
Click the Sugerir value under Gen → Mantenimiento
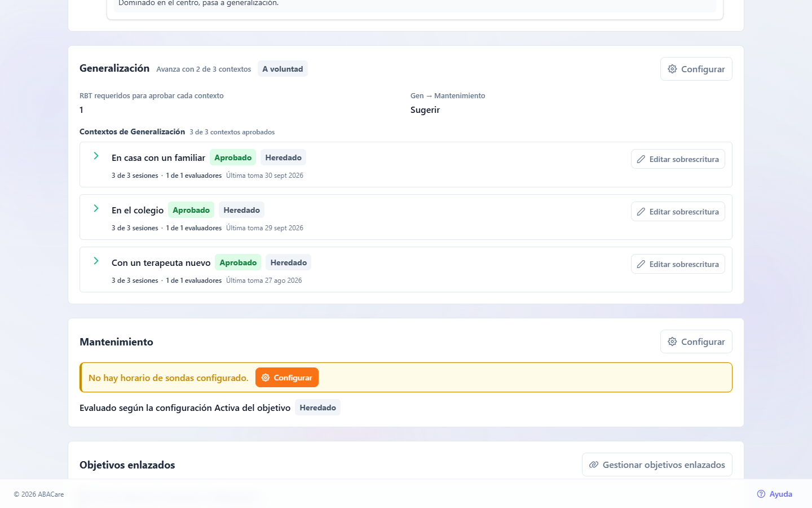[425, 110]
